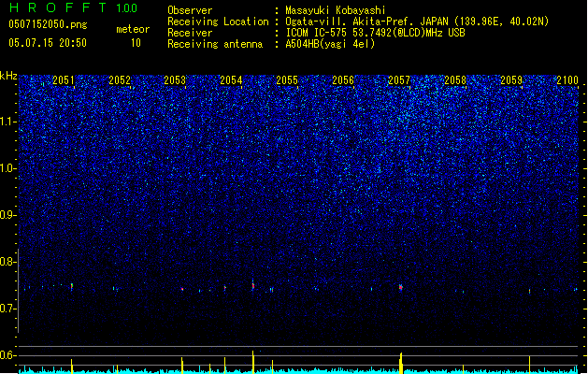Click the 2058 time marker

(455, 80)
